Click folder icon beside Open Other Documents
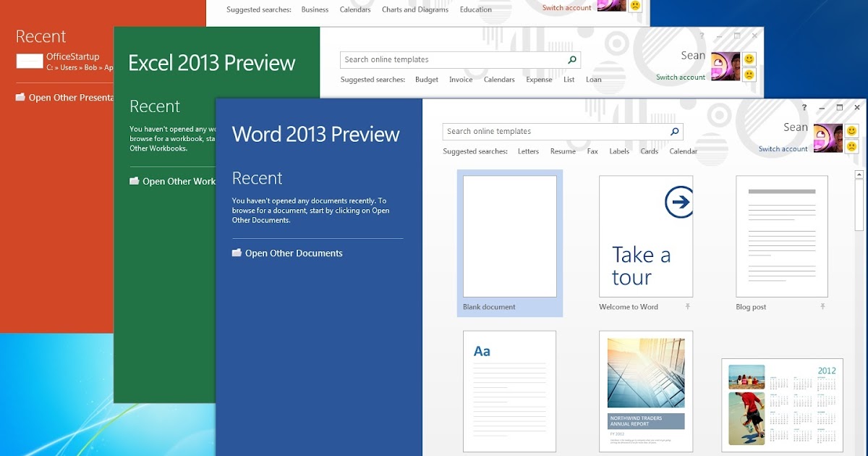Image resolution: width=868 pixels, height=456 pixels. tap(237, 253)
